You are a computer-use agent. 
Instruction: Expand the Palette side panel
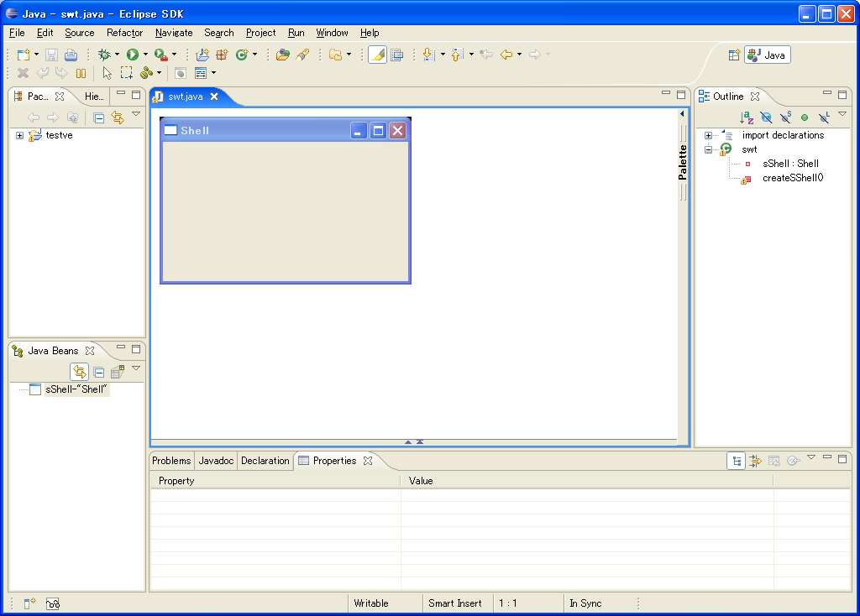[682, 114]
